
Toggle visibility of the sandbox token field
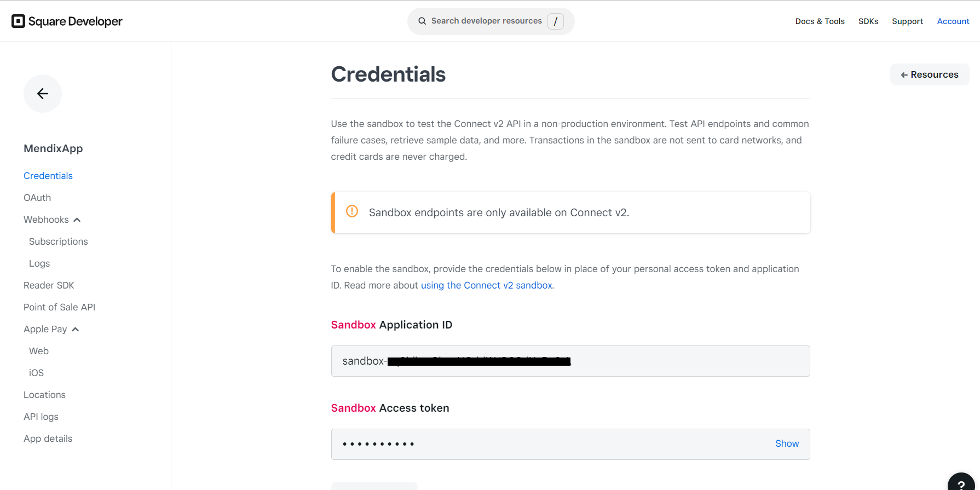[x=787, y=443]
